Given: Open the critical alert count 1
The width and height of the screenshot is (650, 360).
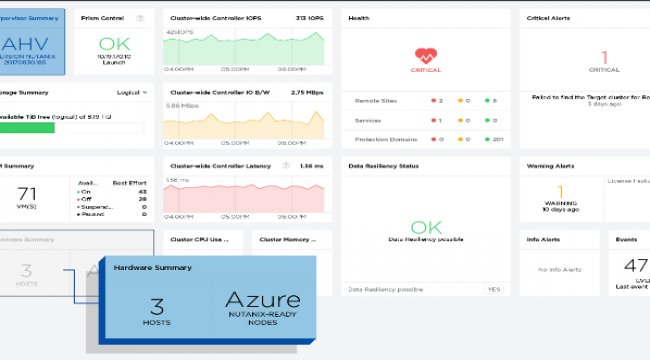Looking at the screenshot, I should point(604,57).
